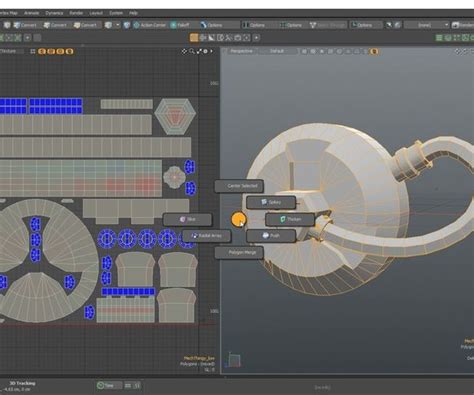Click the Time button in the bottom bar
The image size is (474, 395).
coord(109,386)
